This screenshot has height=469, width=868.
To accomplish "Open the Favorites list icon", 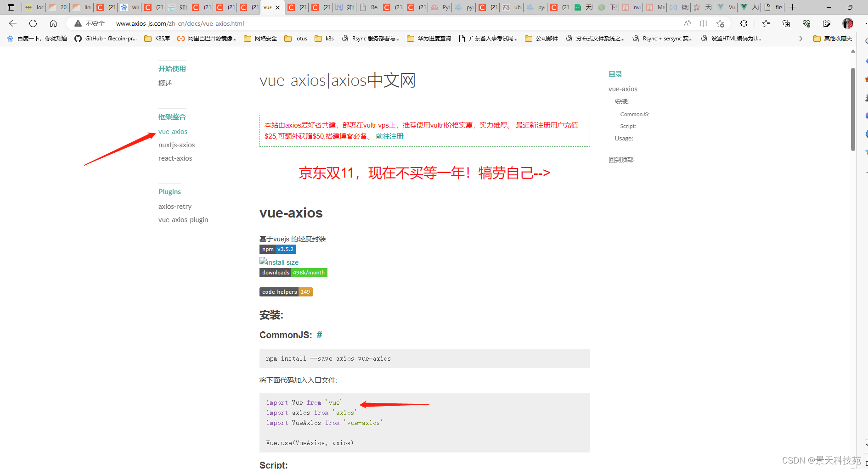I will click(766, 23).
